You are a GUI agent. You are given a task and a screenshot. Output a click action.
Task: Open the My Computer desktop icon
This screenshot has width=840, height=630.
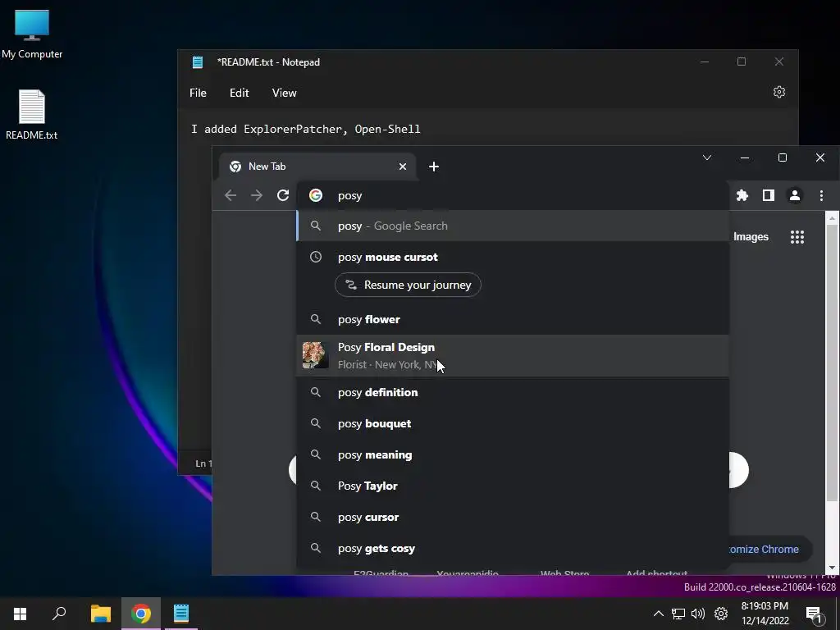(x=32, y=34)
